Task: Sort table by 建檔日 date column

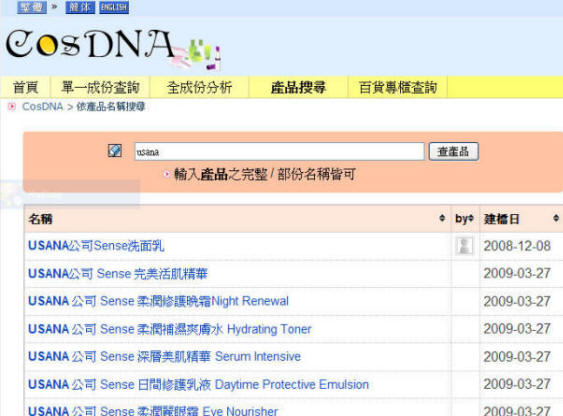Action: (556, 218)
